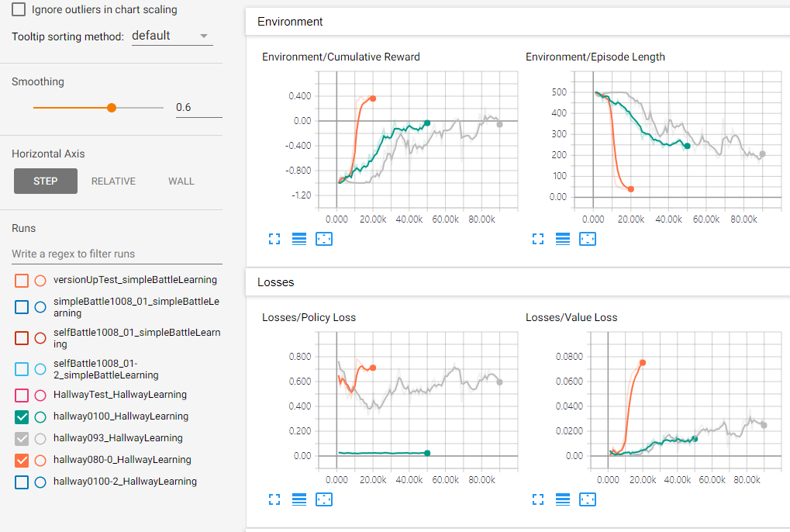Toggle y-axis log scale for Policy Loss chart
Image resolution: width=790 pixels, height=532 pixels.
tap(299, 499)
